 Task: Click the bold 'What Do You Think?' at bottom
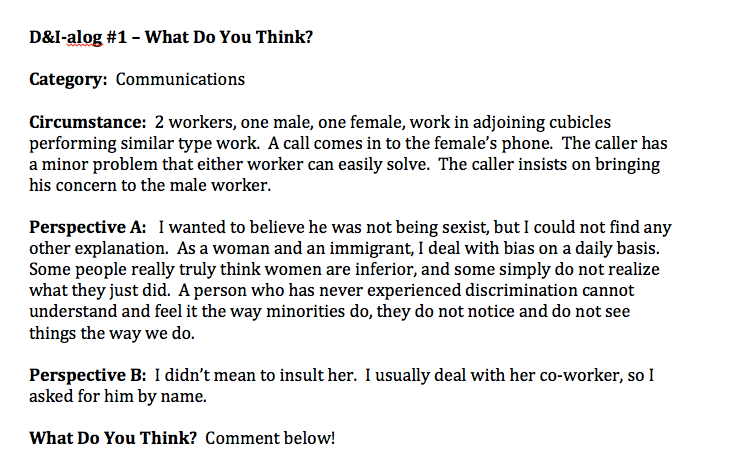113,438
